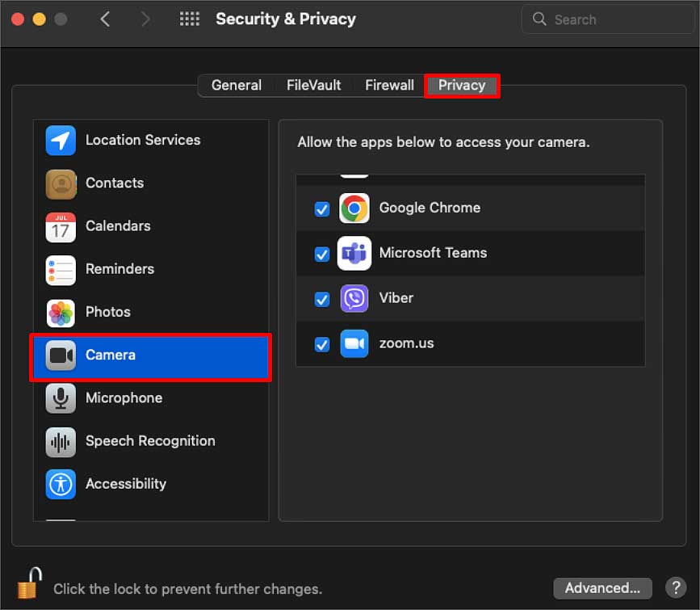Disable Microsoft Teams camera access checkbox
This screenshot has height=610, width=700.
(322, 254)
